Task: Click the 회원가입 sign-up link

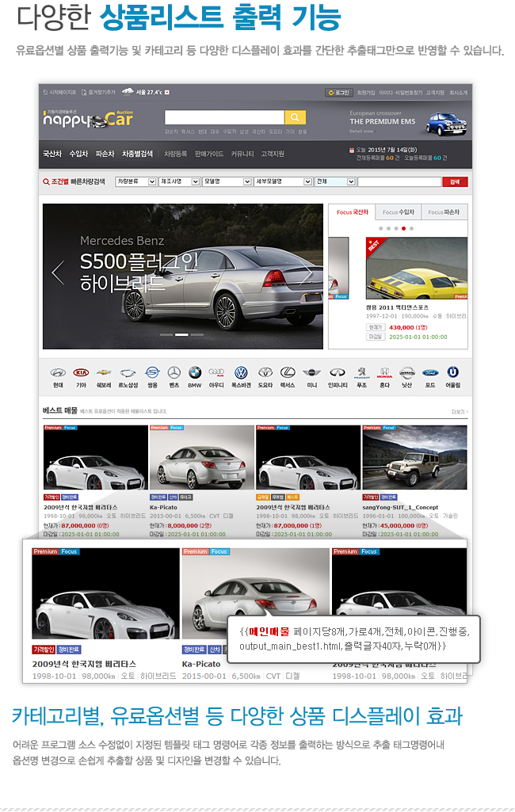Action: pyautogui.click(x=366, y=93)
